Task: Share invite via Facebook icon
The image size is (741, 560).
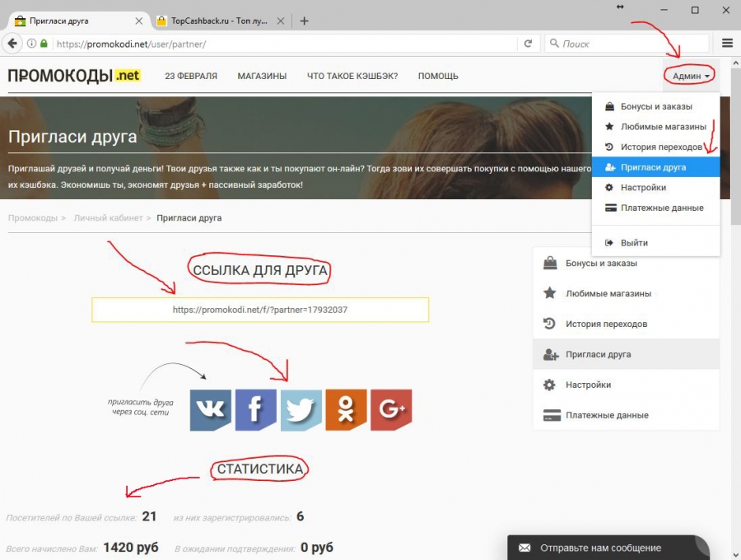Action: pos(256,410)
